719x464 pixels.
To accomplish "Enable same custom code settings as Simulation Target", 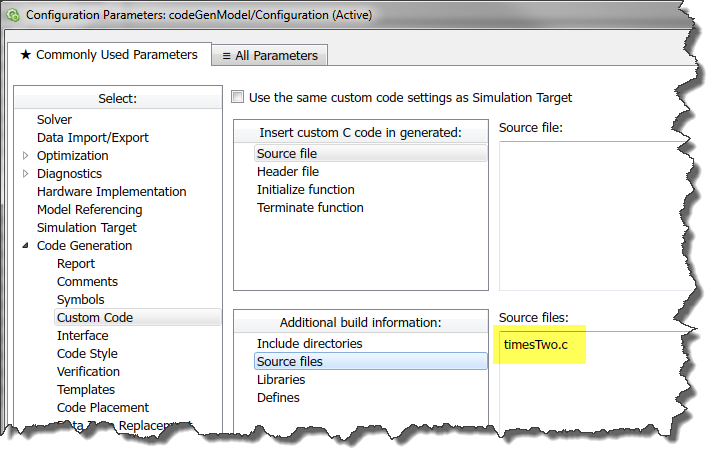I will [x=237, y=98].
